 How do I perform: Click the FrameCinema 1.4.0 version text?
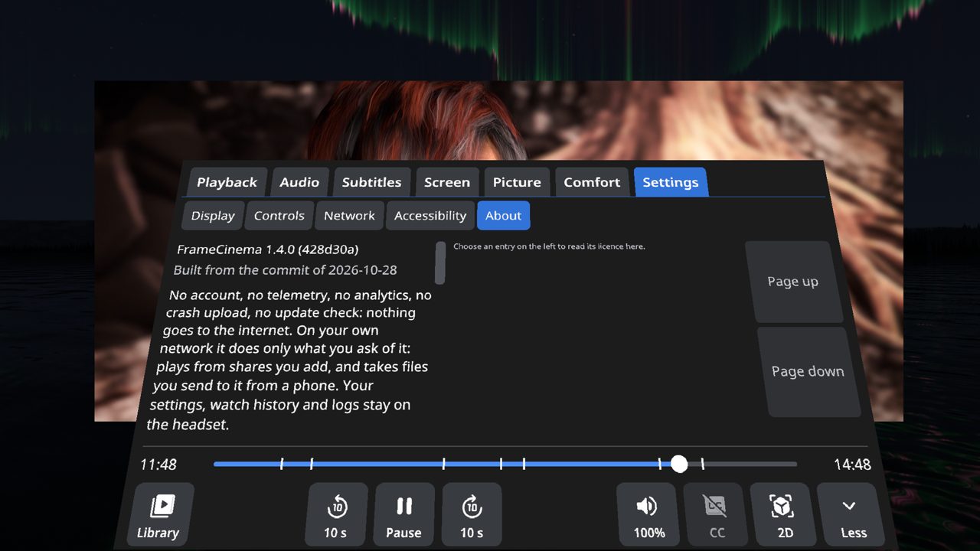tap(268, 249)
